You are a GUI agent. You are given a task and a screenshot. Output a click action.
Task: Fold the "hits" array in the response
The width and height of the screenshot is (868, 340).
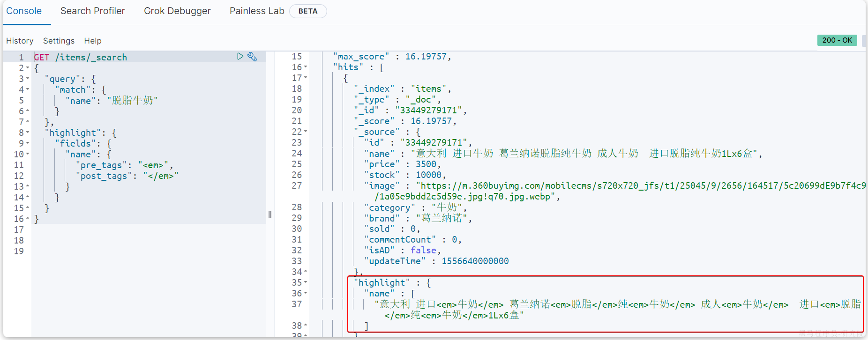(x=306, y=67)
